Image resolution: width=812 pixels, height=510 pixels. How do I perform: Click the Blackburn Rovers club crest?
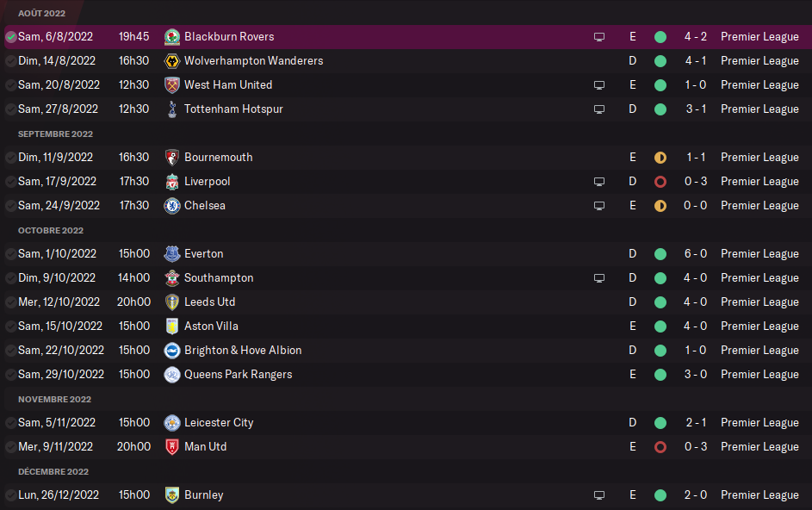[172, 37]
